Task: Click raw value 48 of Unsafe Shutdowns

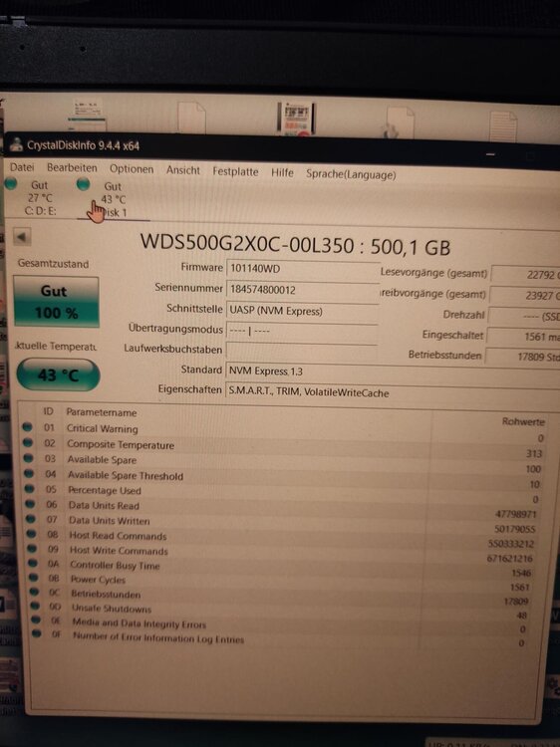Action: click(521, 616)
